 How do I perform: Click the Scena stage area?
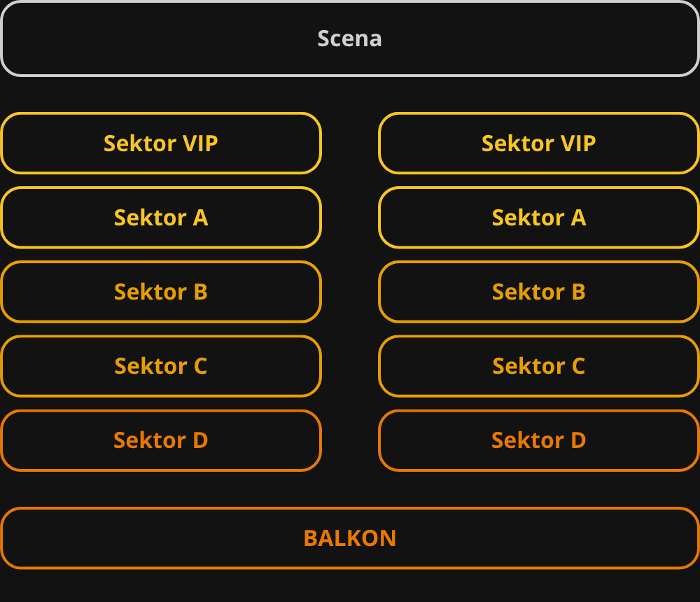(x=350, y=38)
